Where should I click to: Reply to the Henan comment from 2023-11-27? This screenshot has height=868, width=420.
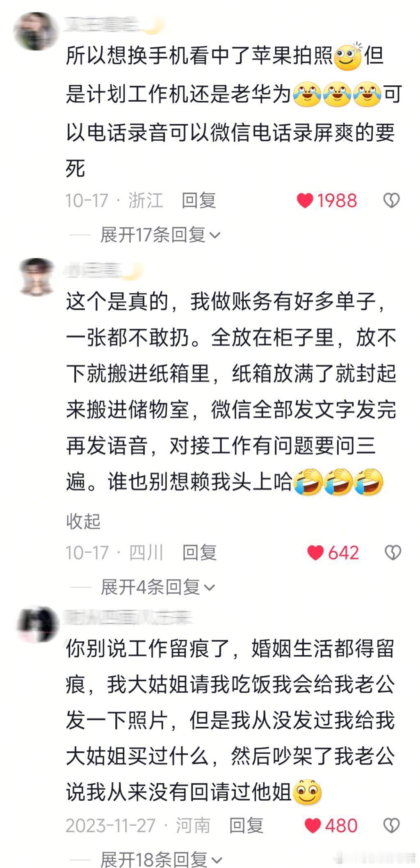tap(246, 825)
